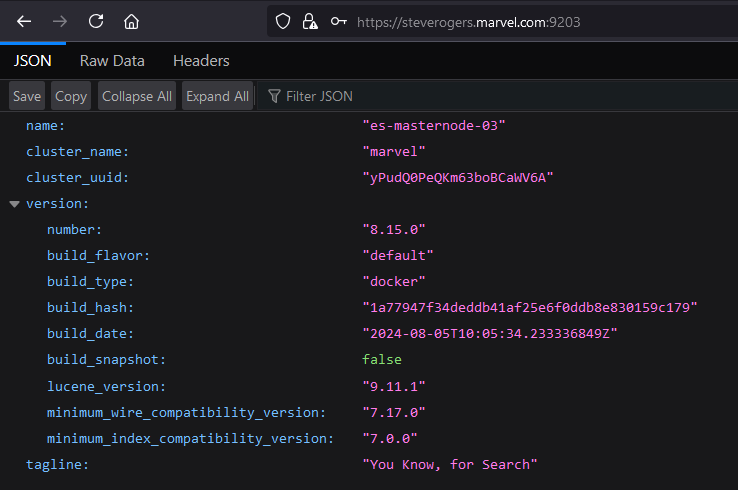Select the lucene_version key
The height and width of the screenshot is (490, 738).
tap(106, 386)
